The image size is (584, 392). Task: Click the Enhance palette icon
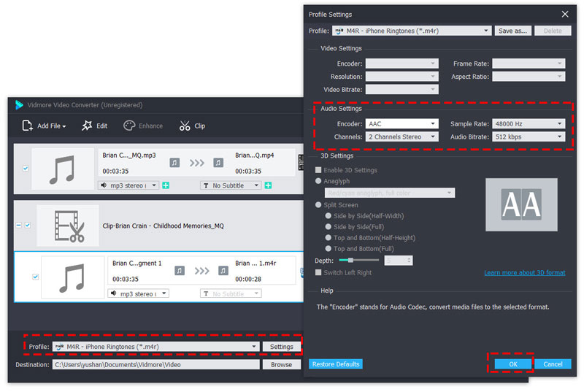129,126
